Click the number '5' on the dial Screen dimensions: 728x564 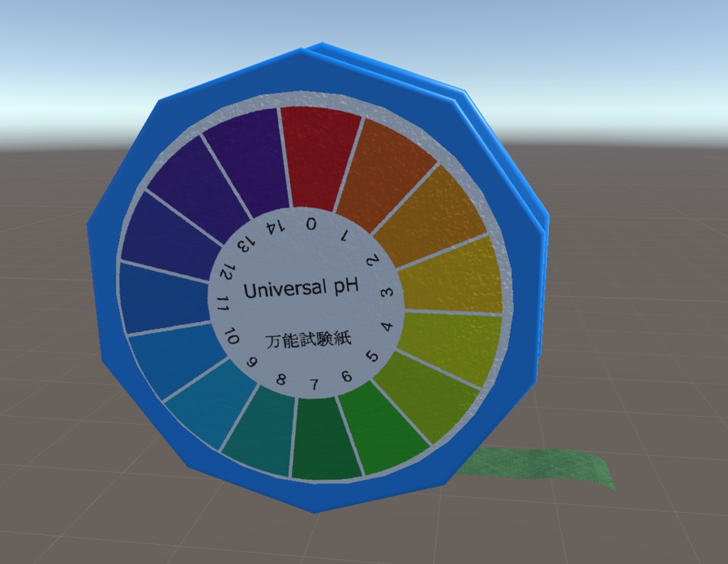(373, 356)
